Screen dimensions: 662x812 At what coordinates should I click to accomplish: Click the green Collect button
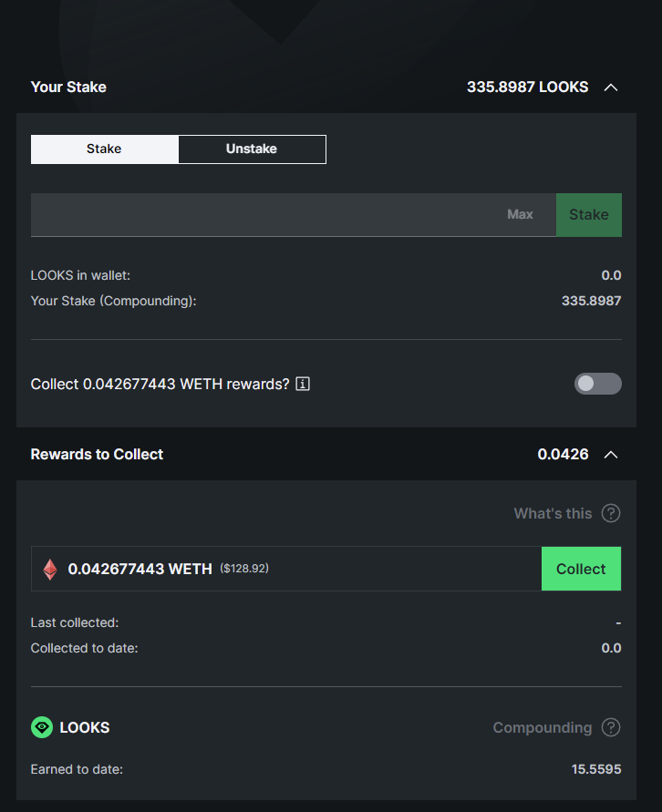point(581,569)
